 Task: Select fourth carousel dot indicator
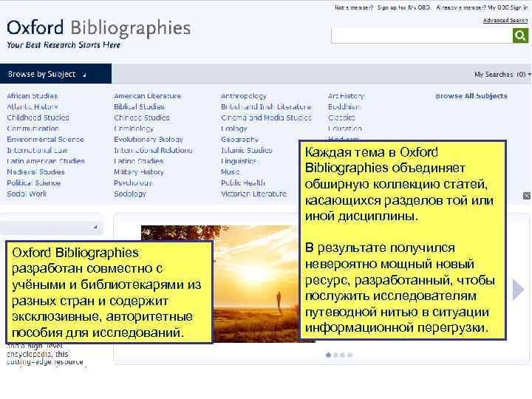349,355
